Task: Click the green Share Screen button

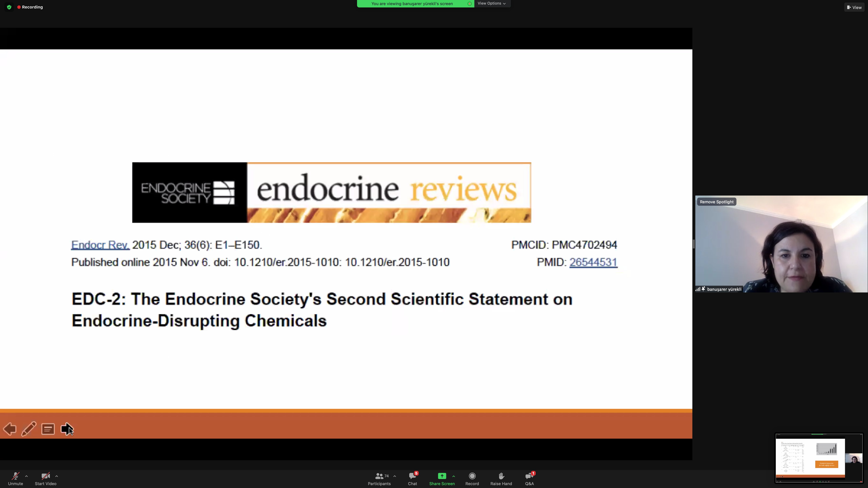Action: coord(442,479)
